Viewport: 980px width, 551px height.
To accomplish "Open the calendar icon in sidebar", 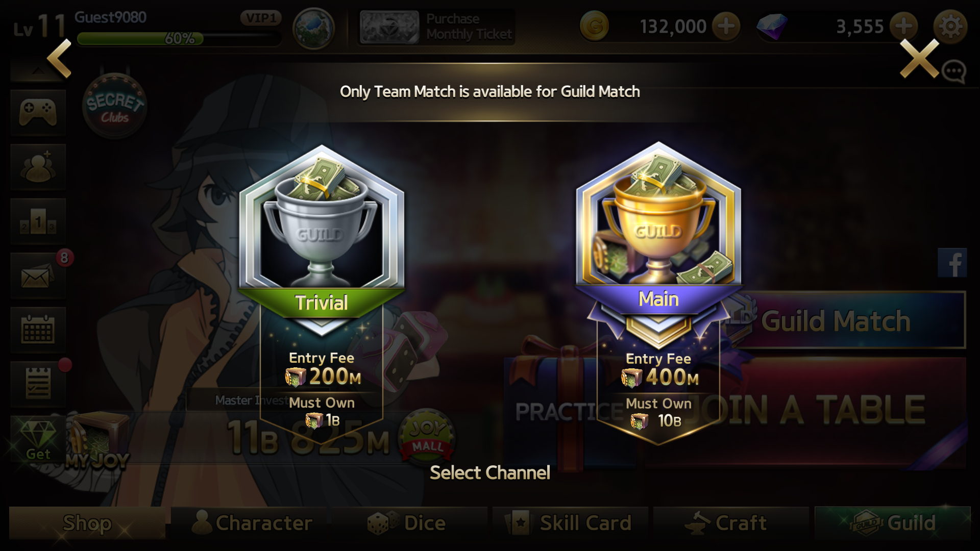I will [x=38, y=331].
